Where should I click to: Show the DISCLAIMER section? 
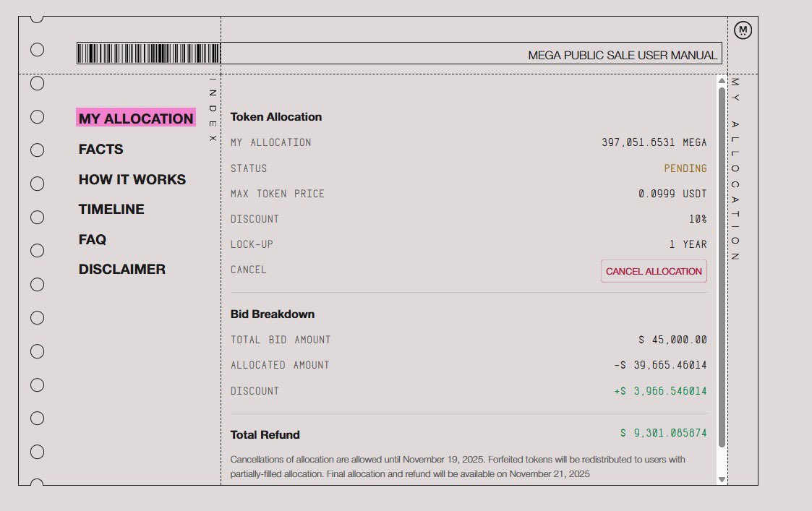click(x=122, y=269)
